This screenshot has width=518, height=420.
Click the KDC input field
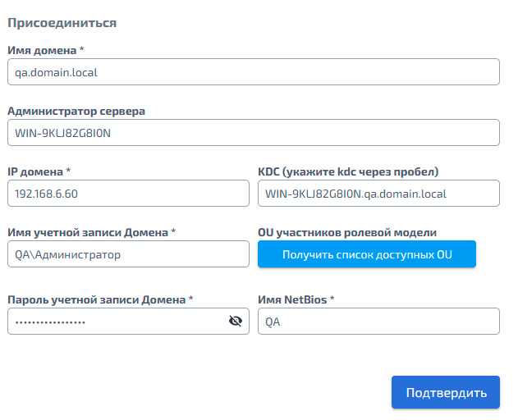tap(378, 194)
